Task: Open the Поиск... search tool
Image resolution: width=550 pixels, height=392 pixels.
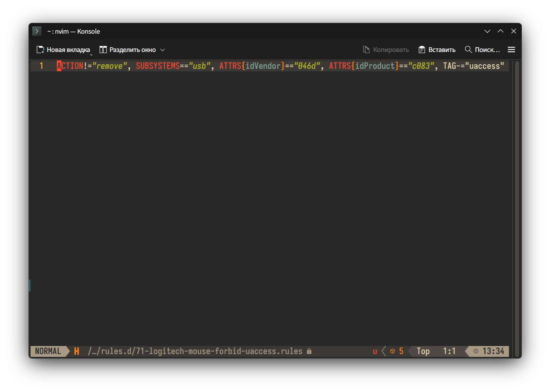Action: (482, 50)
